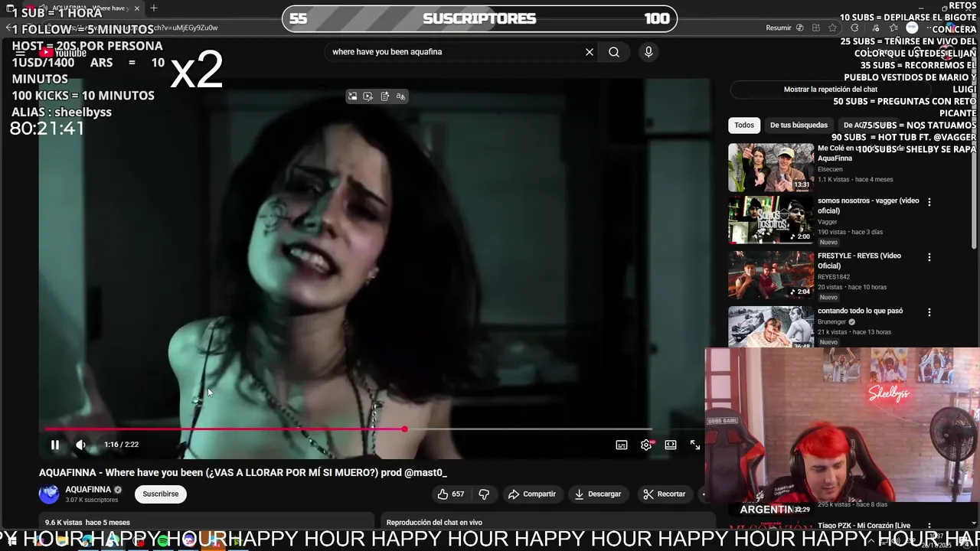The height and width of the screenshot is (551, 980).
Task: Open 'contando todo lo que pasó' video title
Action: coord(860,311)
